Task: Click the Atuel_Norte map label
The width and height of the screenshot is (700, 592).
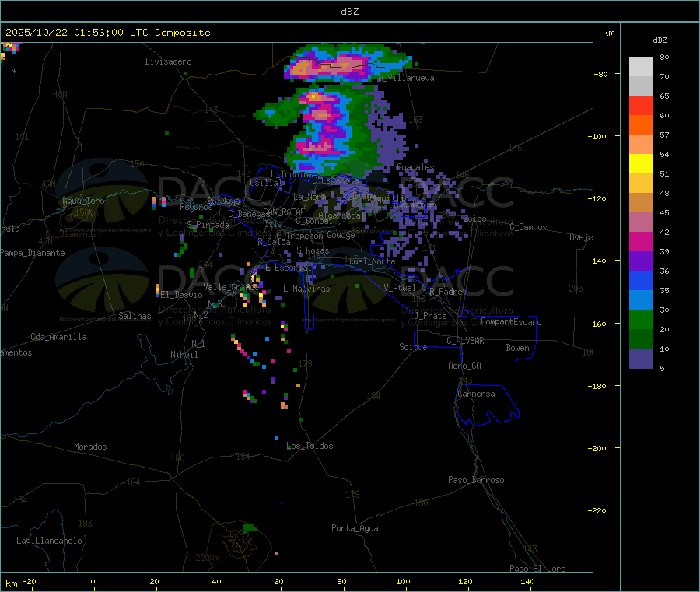Action: 369,261
